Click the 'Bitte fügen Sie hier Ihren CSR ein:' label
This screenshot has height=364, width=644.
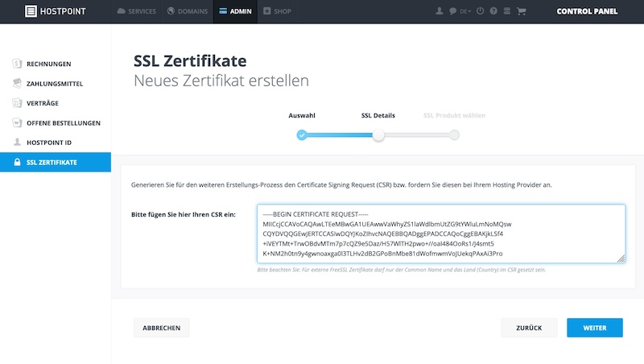[x=184, y=214]
